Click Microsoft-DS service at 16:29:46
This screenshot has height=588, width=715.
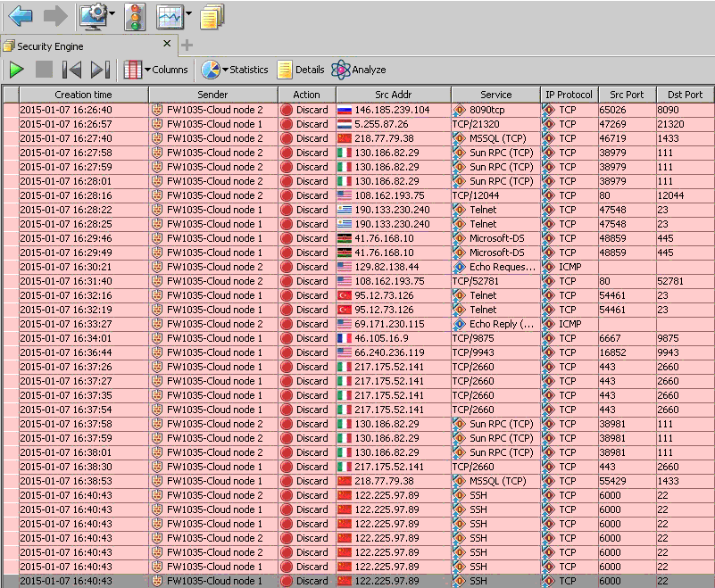[x=495, y=238]
